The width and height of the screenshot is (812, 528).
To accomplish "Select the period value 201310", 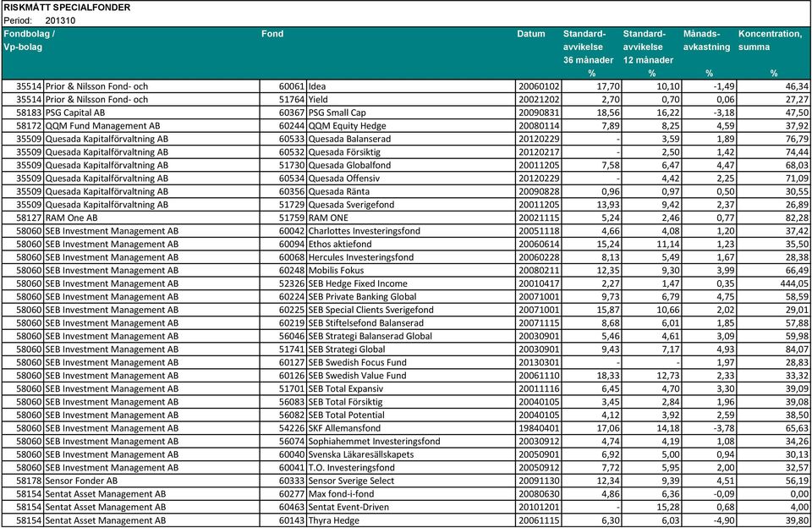I will 60,20.
